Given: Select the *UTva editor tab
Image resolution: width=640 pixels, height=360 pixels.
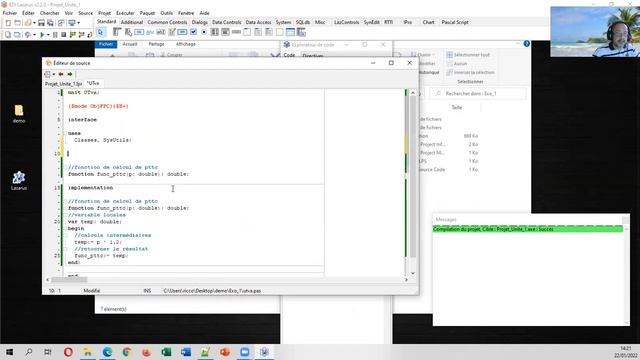Looking at the screenshot, I should tap(93, 83).
